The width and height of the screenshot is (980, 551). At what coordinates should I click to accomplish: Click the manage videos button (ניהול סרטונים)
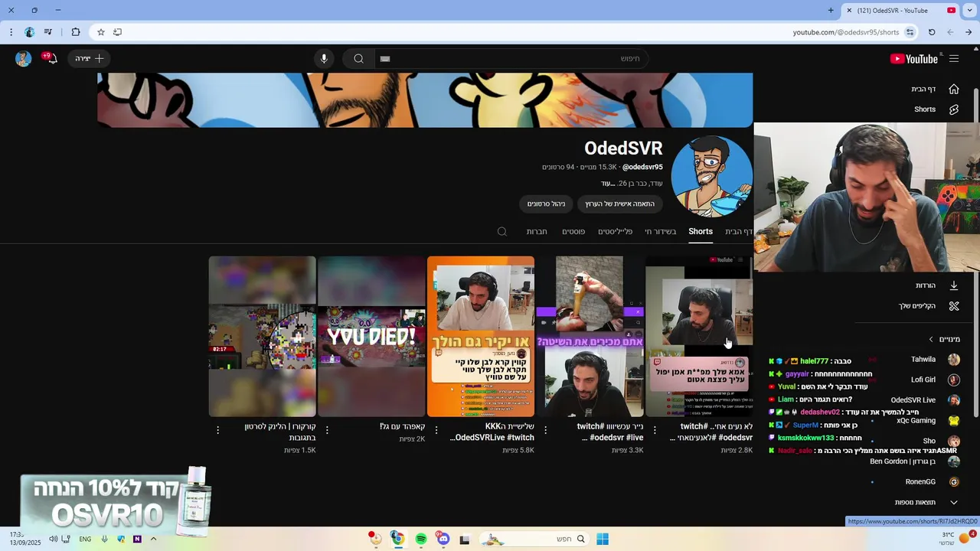546,204
